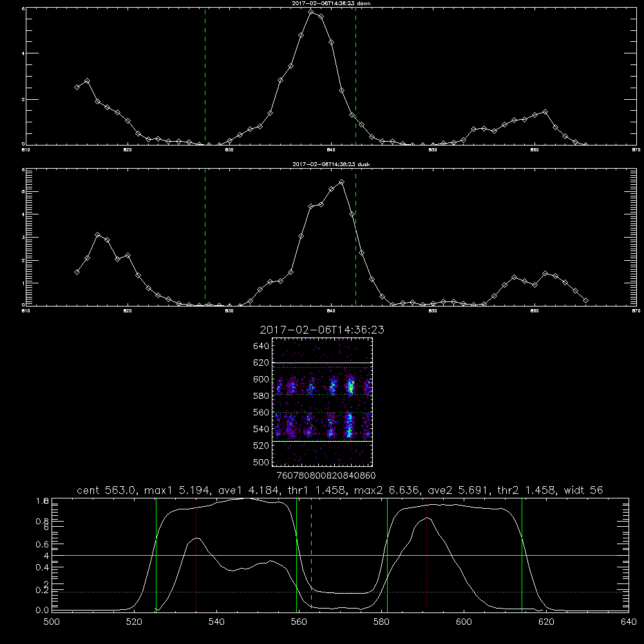Click the '600' label on the bottom plot x-axis
Screen dimensions: 644x644
click(464, 622)
